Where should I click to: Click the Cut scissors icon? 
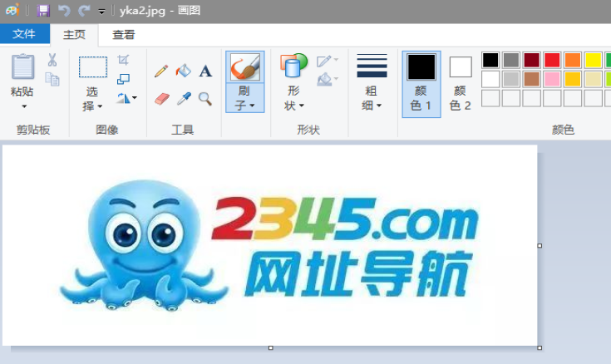(x=52, y=60)
